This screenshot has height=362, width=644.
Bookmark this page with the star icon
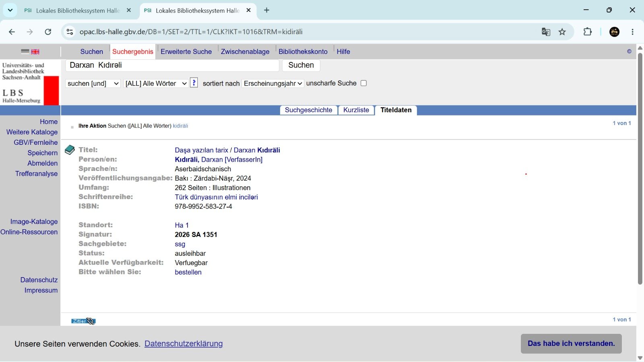tap(562, 32)
